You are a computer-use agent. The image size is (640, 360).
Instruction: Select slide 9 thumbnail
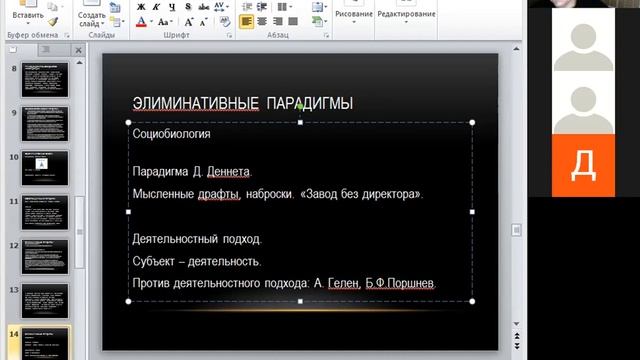tap(45, 124)
